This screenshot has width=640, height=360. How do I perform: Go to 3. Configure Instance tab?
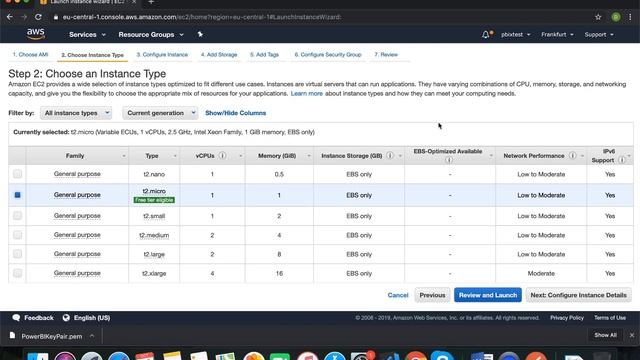click(162, 54)
